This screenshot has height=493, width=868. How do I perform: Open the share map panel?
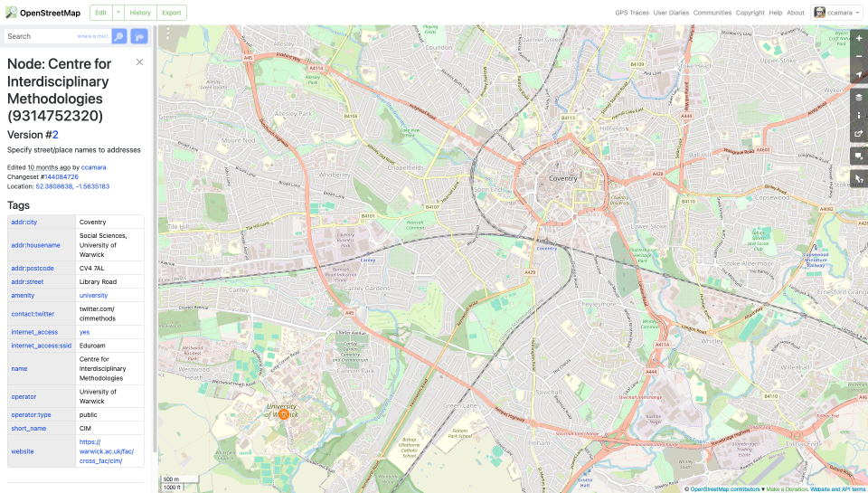tap(858, 135)
